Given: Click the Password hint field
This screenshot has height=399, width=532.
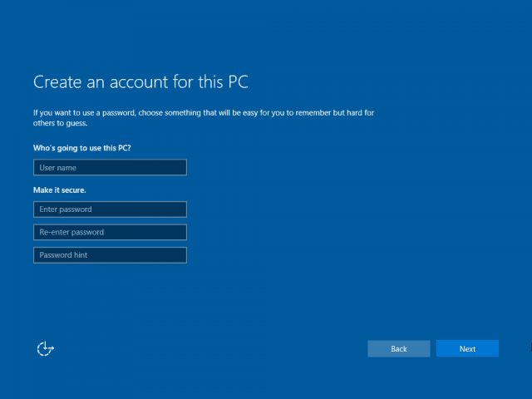Looking at the screenshot, I should [x=110, y=255].
